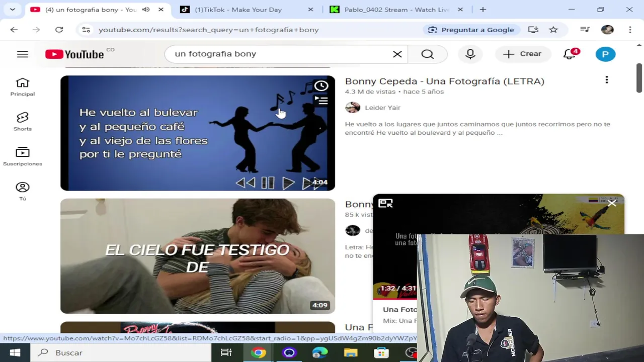
Task: Open Chrome from the taskbar
Action: point(258,353)
